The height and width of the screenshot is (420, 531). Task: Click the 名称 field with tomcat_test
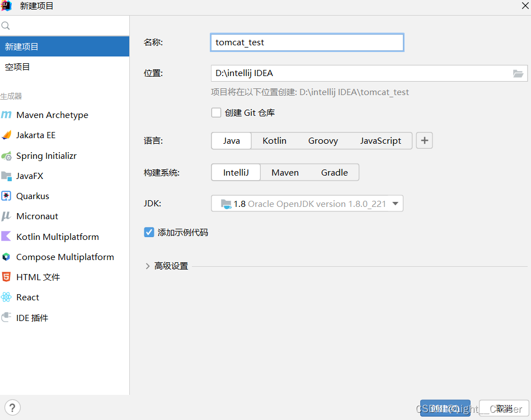[x=307, y=43]
